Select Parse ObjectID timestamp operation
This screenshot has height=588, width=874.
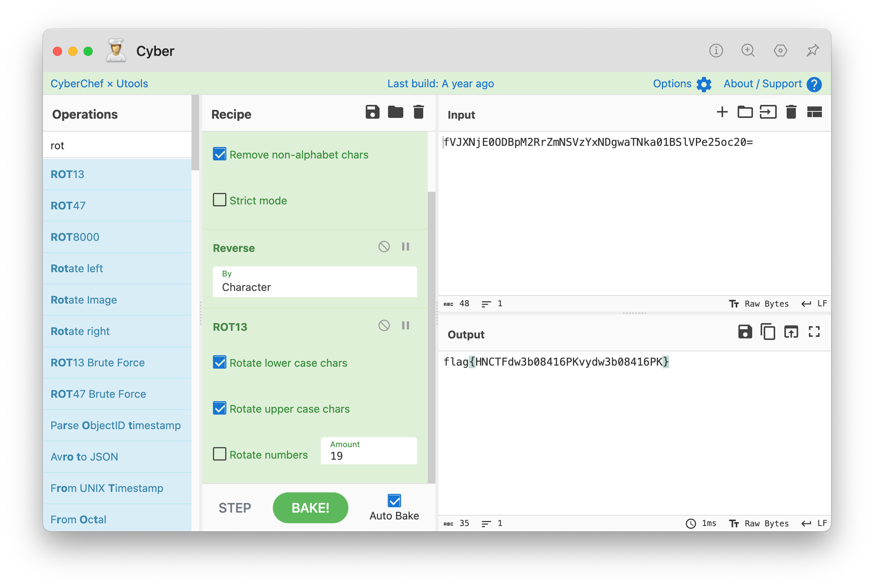(x=117, y=425)
